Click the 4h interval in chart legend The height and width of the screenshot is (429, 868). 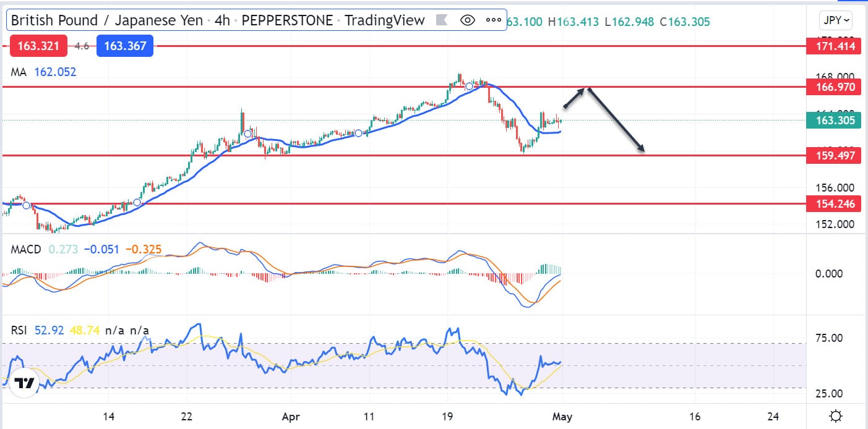pyautogui.click(x=221, y=20)
